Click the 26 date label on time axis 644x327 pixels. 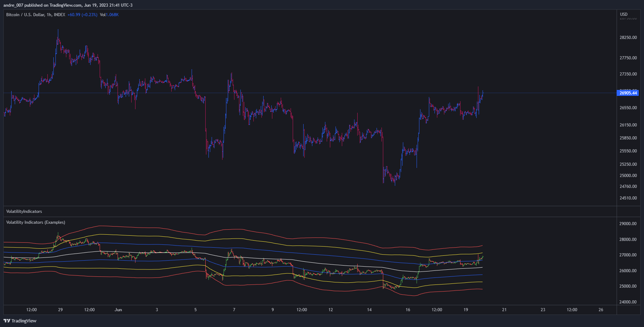(601, 310)
